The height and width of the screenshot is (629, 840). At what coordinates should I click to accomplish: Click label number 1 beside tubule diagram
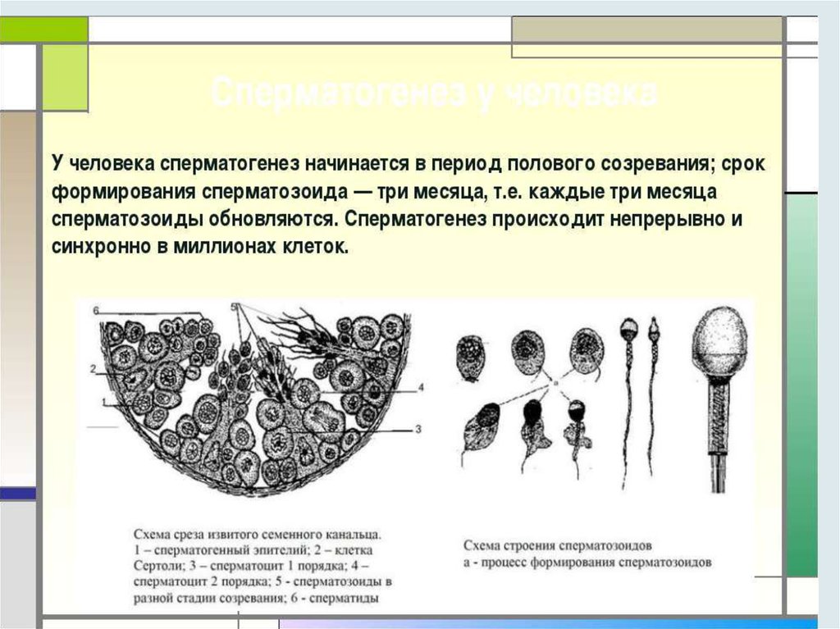point(104,403)
